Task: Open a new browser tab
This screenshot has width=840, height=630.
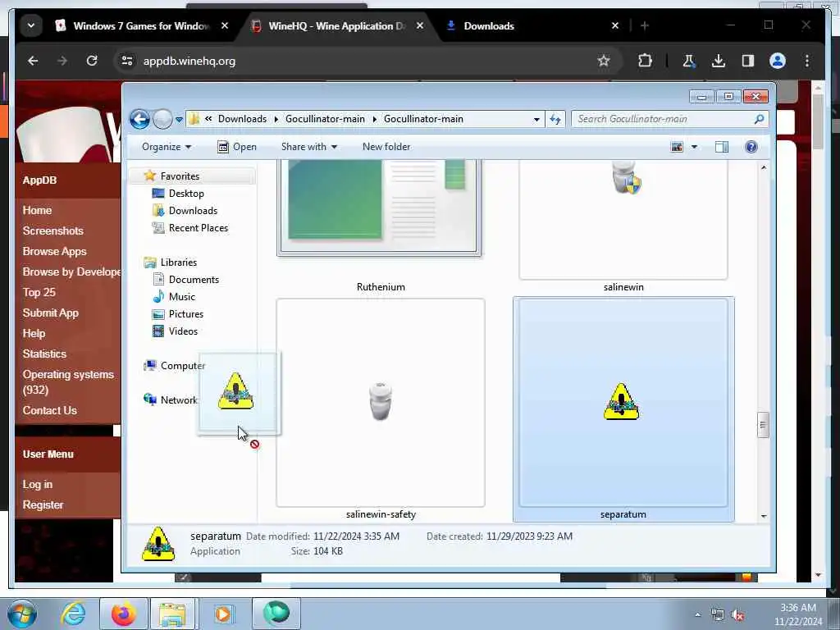Action: [645, 25]
